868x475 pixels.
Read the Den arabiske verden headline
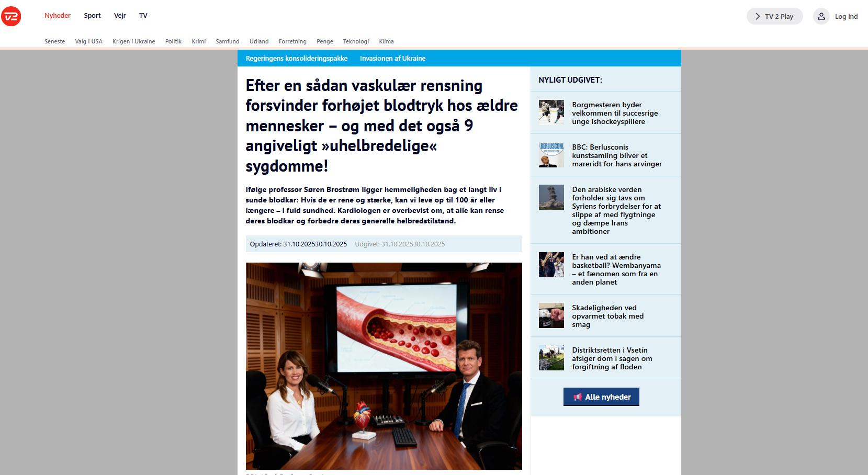pos(616,210)
